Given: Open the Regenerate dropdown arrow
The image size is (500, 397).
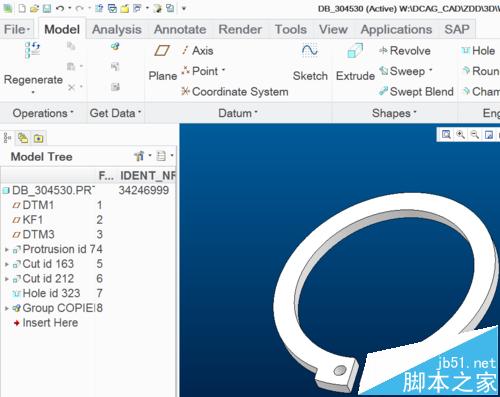Looking at the screenshot, I should click(33, 92).
